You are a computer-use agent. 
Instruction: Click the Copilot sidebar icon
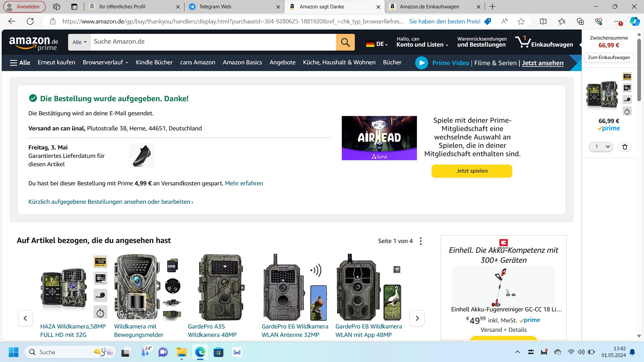(x=634, y=21)
